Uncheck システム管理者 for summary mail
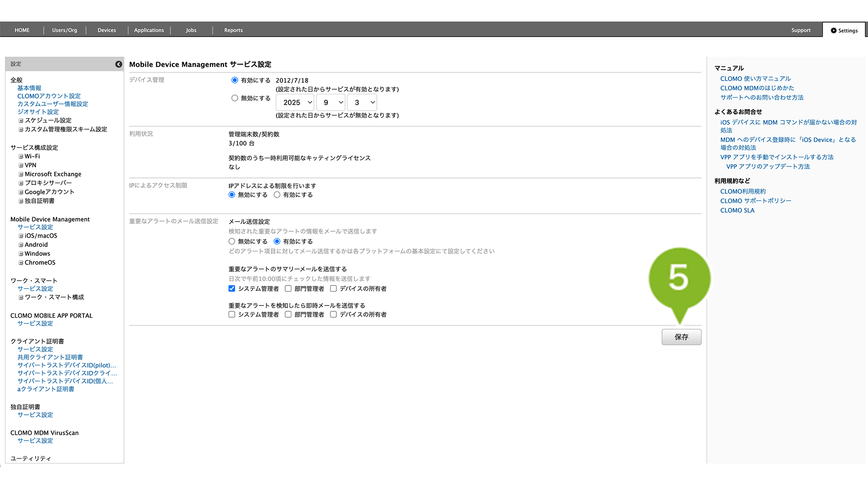Screen dimensions: 868x488 click(232, 288)
